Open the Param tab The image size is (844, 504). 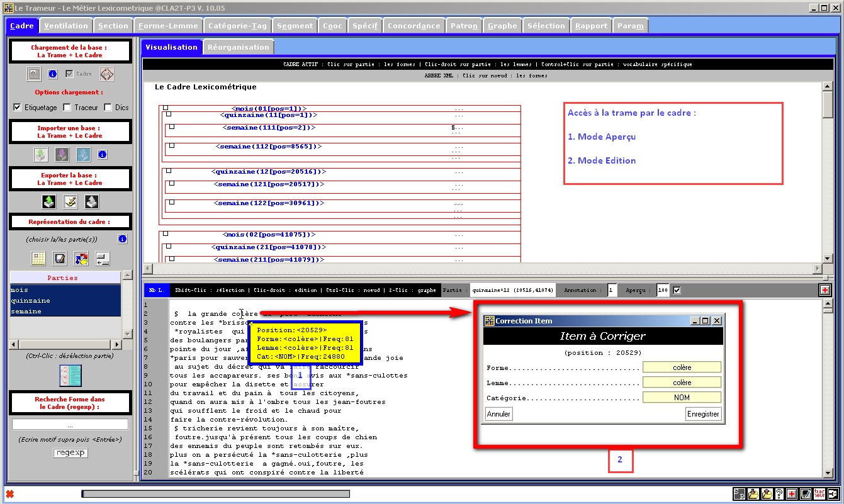click(x=630, y=26)
